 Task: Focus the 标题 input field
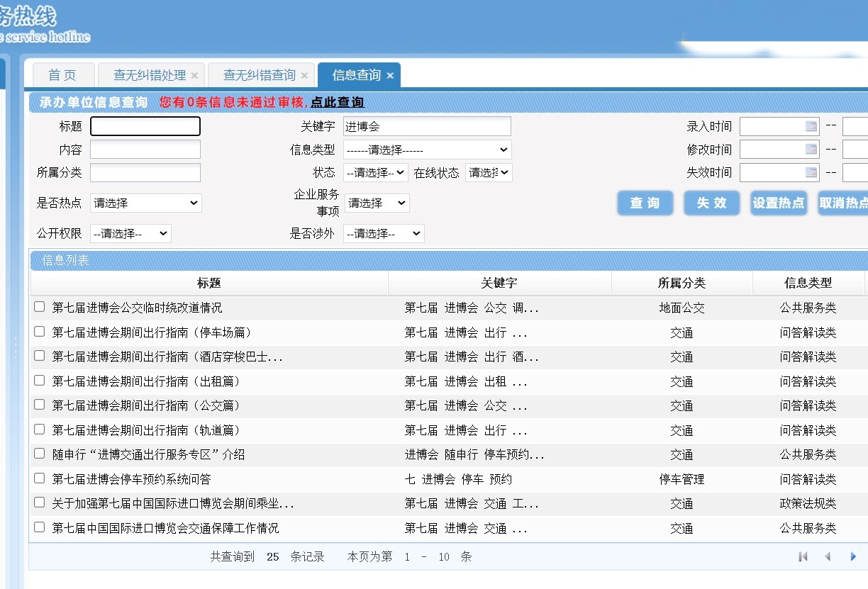click(x=145, y=126)
